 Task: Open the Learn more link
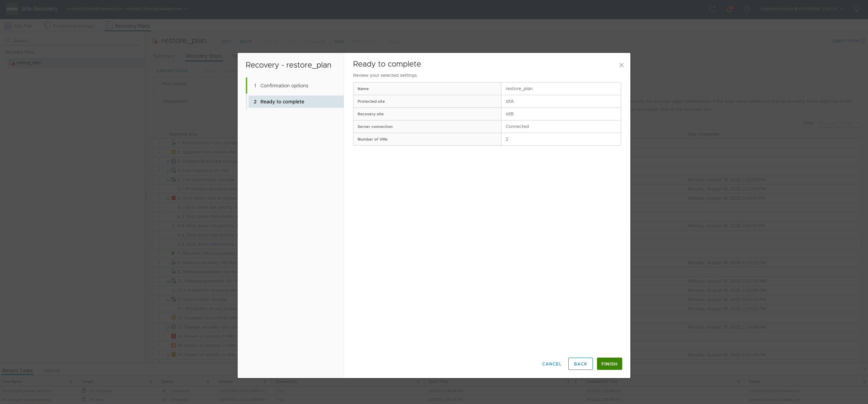pos(848,41)
